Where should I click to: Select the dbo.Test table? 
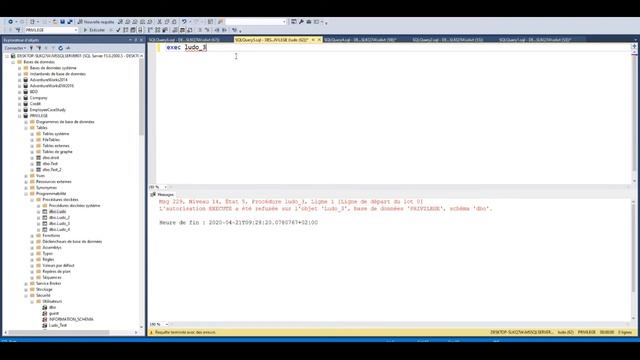click(50, 164)
